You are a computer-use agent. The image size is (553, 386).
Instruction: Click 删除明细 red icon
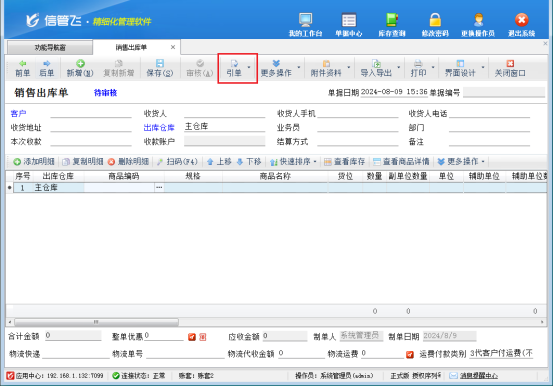coord(111,162)
